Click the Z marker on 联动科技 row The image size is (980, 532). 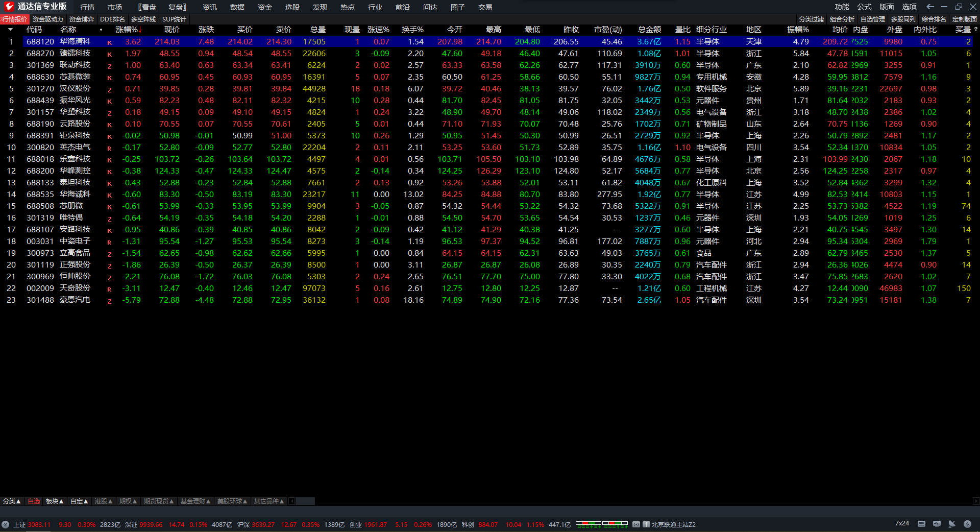click(109, 66)
